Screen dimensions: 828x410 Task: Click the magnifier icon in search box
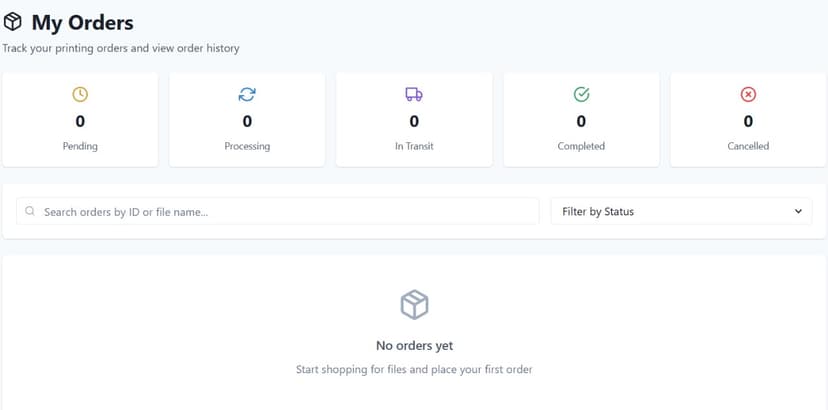[x=30, y=212]
